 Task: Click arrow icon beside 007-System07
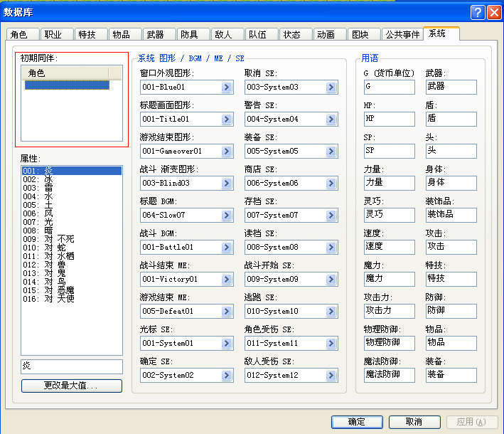331,216
